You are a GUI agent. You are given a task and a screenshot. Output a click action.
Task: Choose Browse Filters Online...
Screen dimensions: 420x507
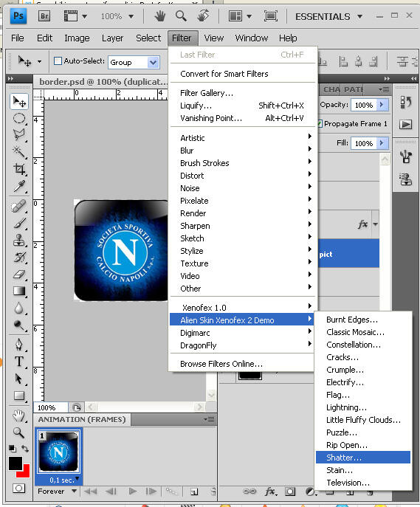pos(242,364)
